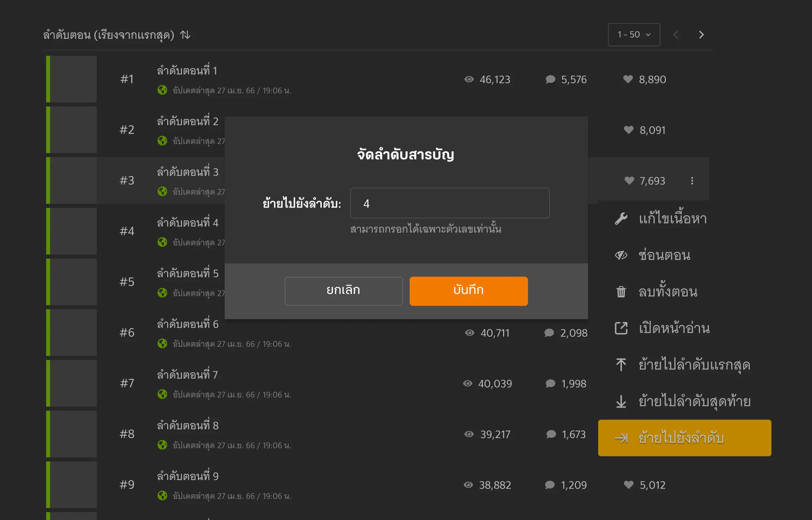Click chapter title ลำดับตอนที่ 8
Viewport: 812px width, 520px height.
[188, 425]
